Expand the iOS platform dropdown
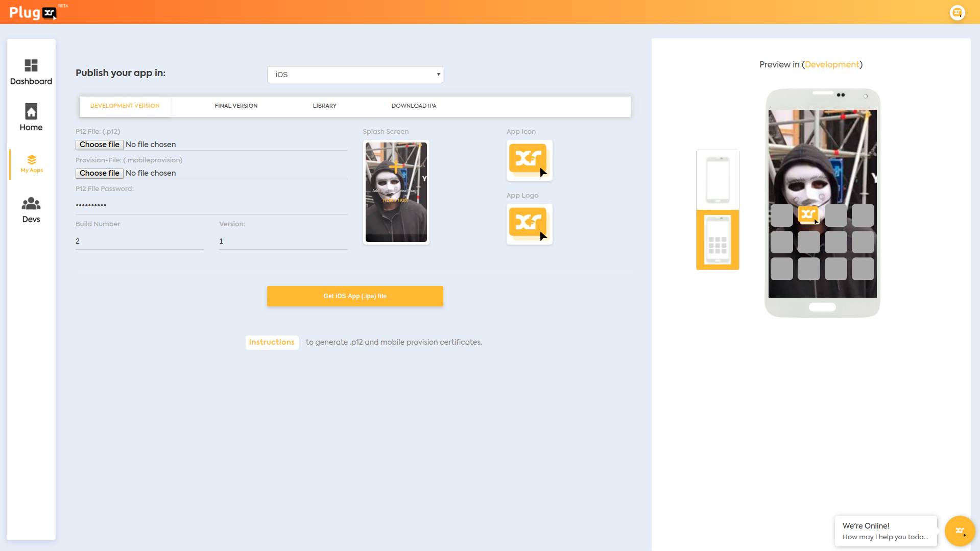Image resolution: width=980 pixels, height=551 pixels. tap(355, 75)
